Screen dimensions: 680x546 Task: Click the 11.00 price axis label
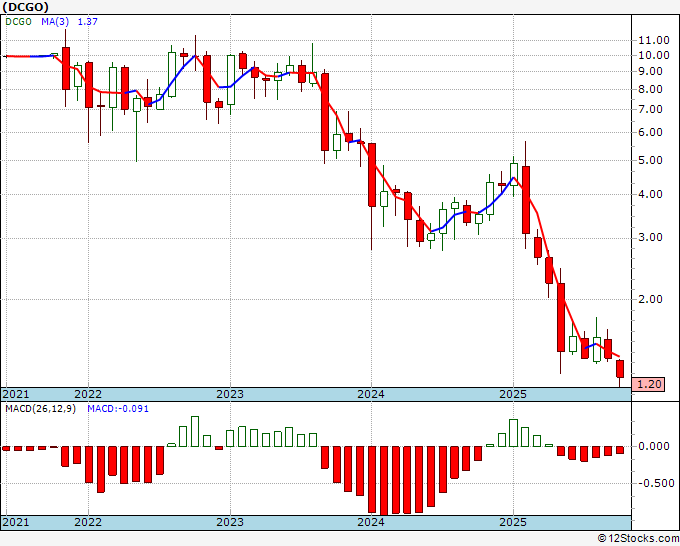pos(654,41)
